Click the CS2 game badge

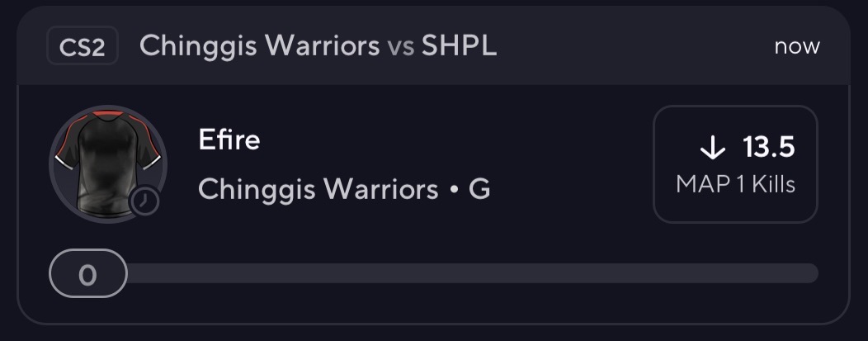point(83,47)
